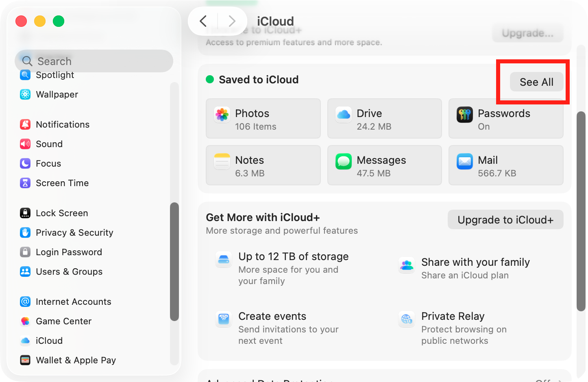Select the Wallet & Apple Pay icon

click(25, 360)
